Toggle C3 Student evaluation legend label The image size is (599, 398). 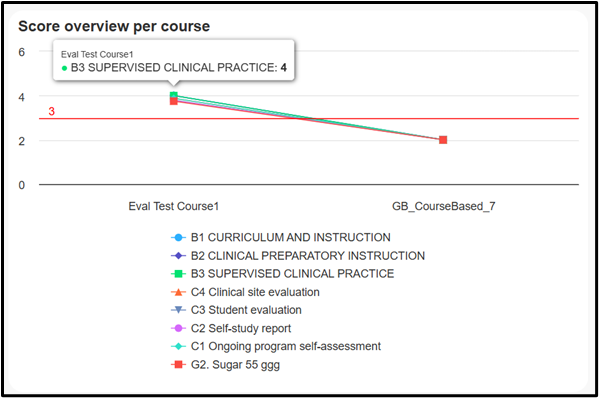click(x=246, y=310)
